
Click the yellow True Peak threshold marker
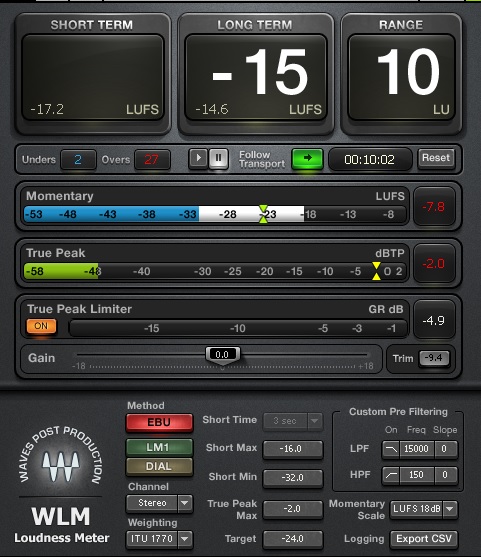[x=376, y=271]
